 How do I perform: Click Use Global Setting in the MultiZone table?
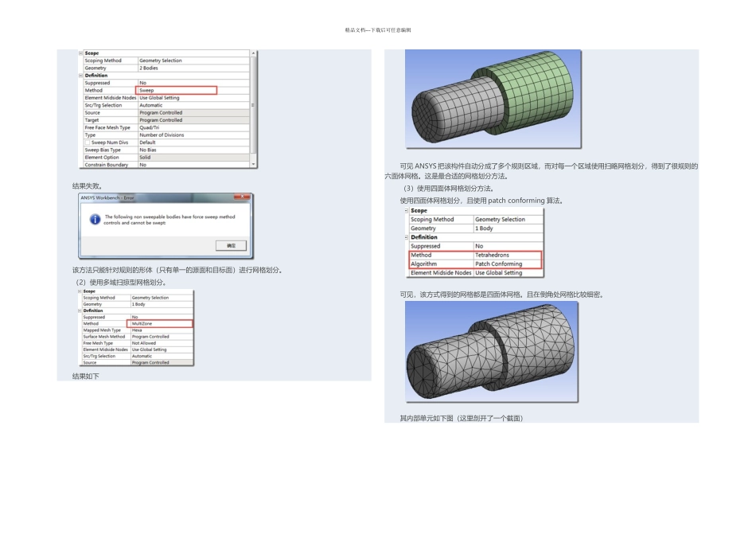[x=150, y=350]
